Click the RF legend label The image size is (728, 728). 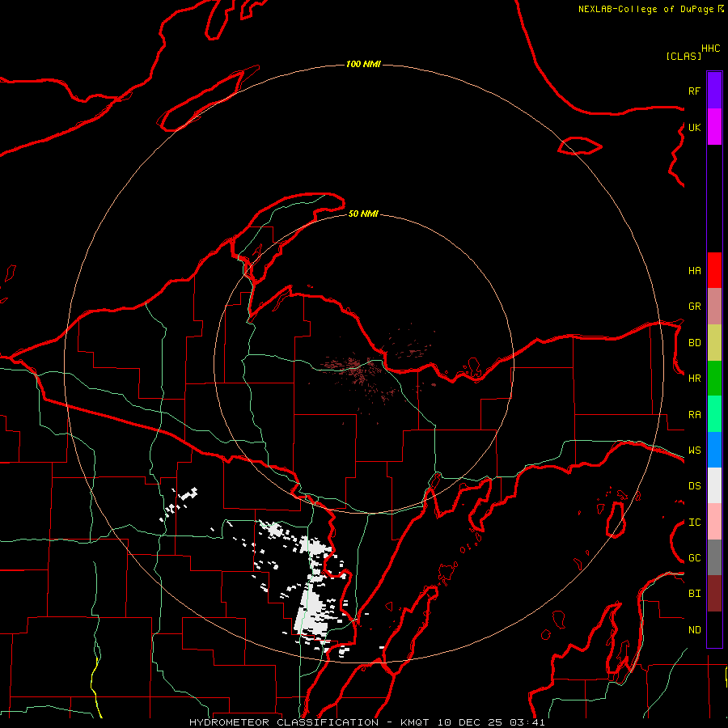click(x=694, y=91)
